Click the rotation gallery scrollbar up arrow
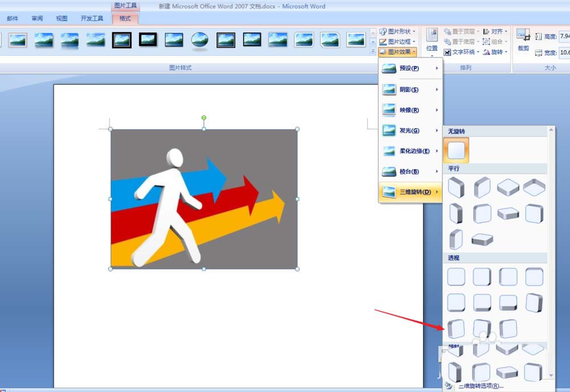This screenshot has height=392, width=570. [551, 130]
